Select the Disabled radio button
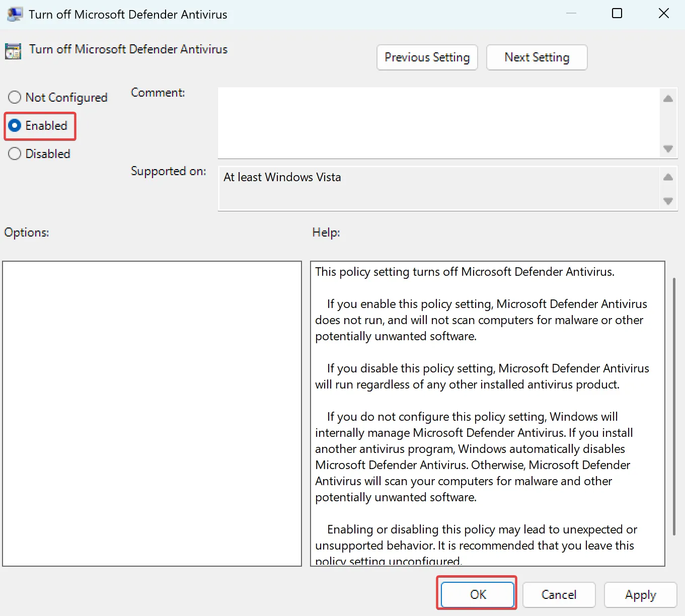 tap(14, 153)
